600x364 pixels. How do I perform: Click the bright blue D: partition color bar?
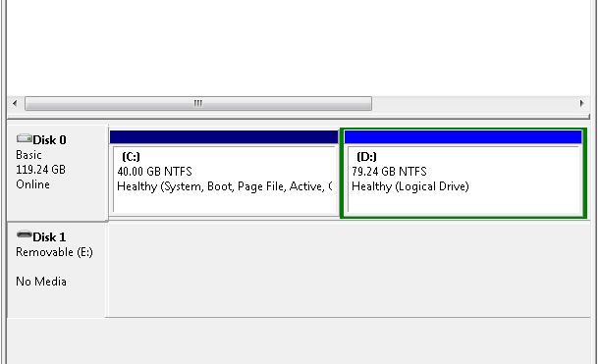pos(463,137)
